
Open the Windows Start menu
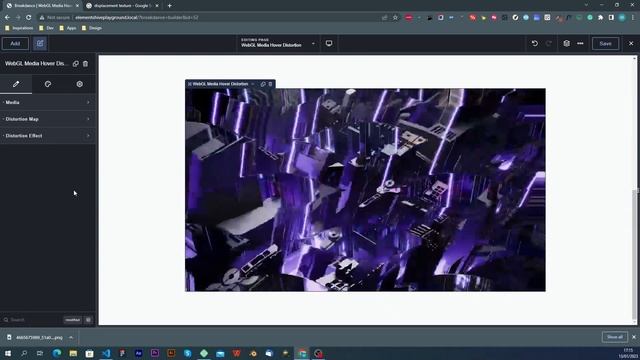(x=8, y=353)
